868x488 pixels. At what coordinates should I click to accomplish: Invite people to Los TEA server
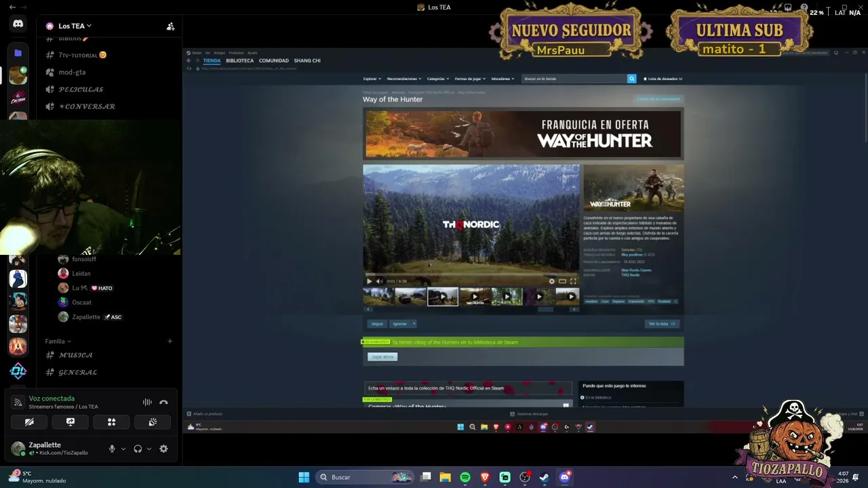click(x=170, y=26)
